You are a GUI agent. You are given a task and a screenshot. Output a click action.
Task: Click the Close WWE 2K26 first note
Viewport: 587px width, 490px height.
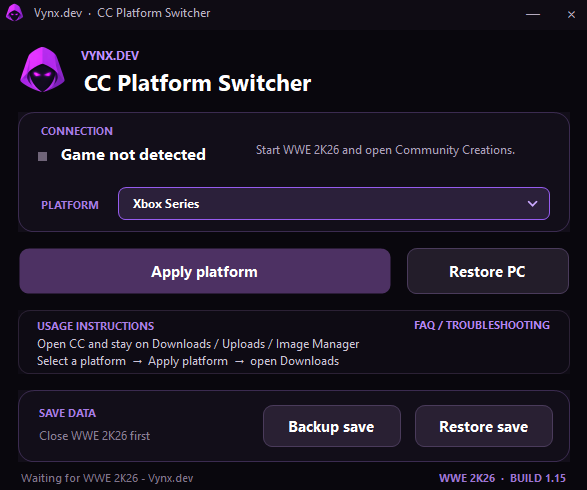95,436
